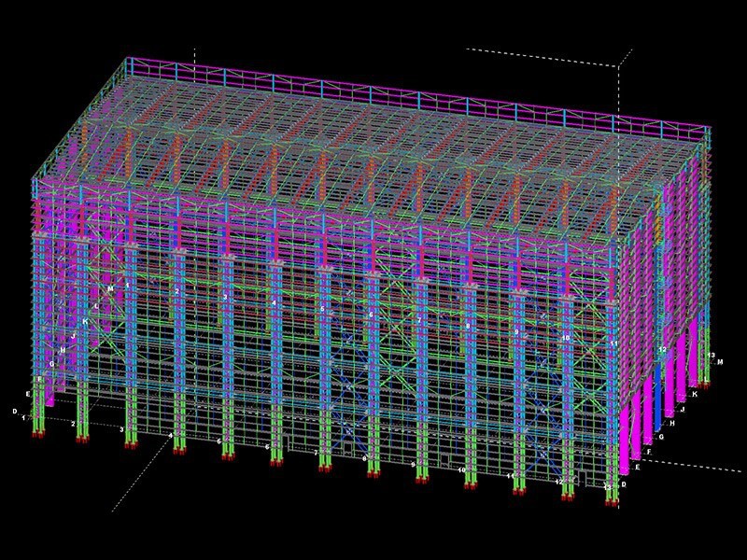The height and width of the screenshot is (560, 747).
Task: Select upper grid label 8 on the front columns
Action: 468,326
